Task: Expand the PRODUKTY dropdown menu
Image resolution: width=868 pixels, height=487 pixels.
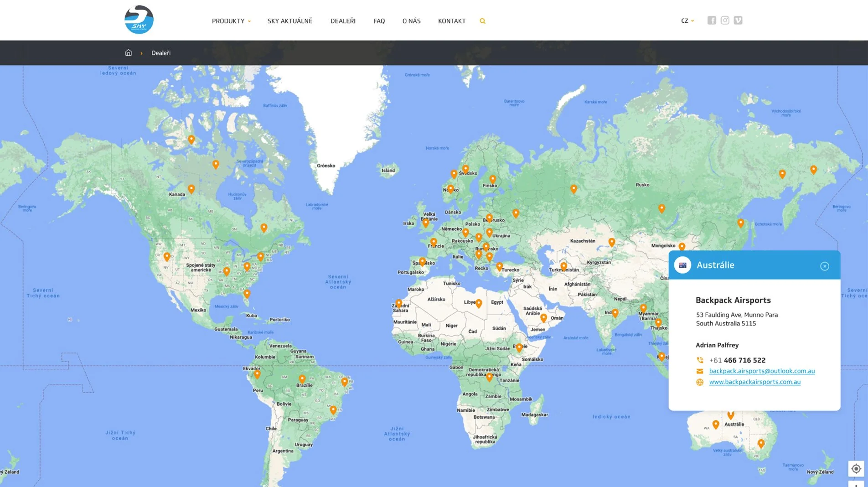Action: coord(231,21)
